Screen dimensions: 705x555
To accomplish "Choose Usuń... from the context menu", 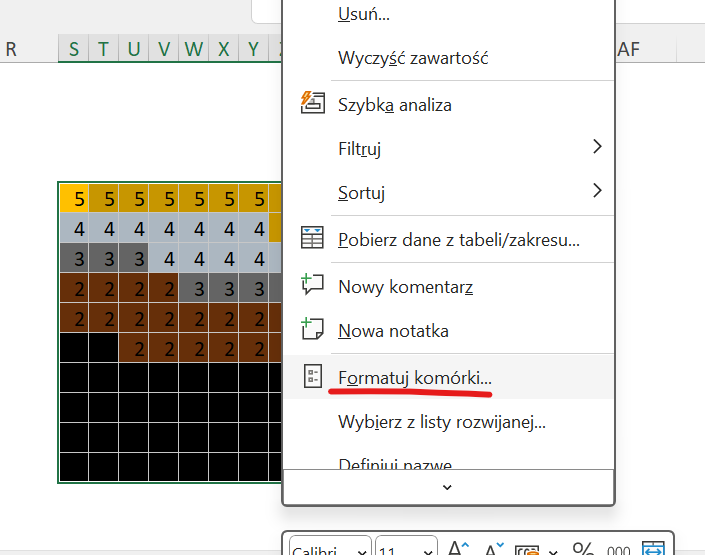I will 364,14.
